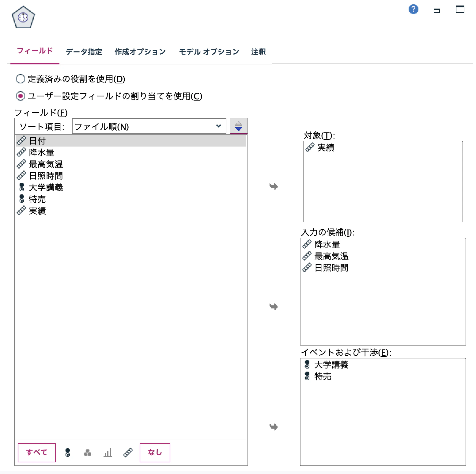Switch to the モデル オプション tab

[209, 52]
